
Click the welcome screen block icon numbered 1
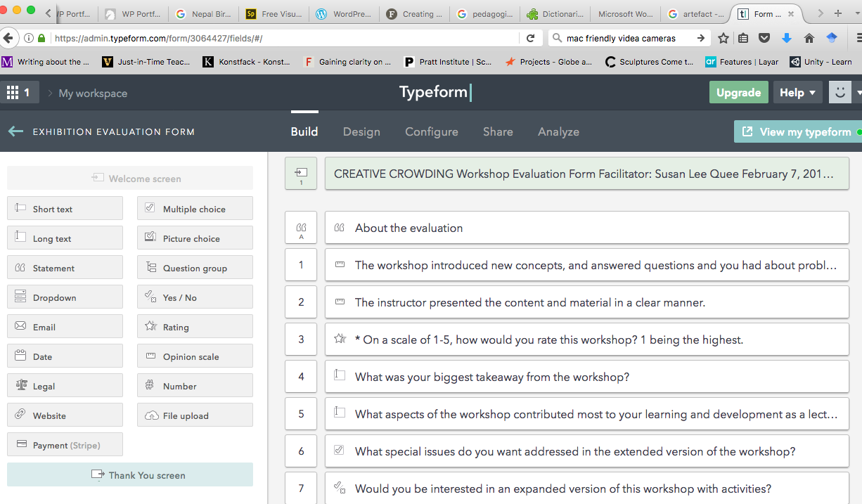coord(301,174)
